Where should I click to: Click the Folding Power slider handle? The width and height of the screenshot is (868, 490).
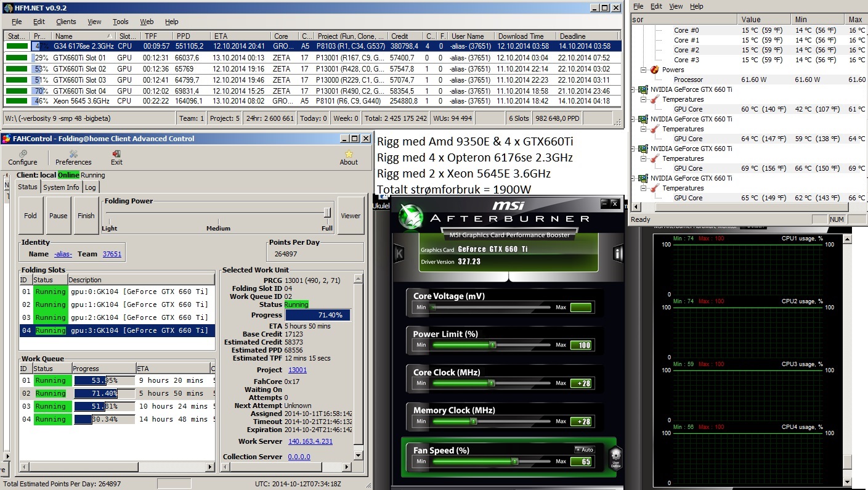328,213
